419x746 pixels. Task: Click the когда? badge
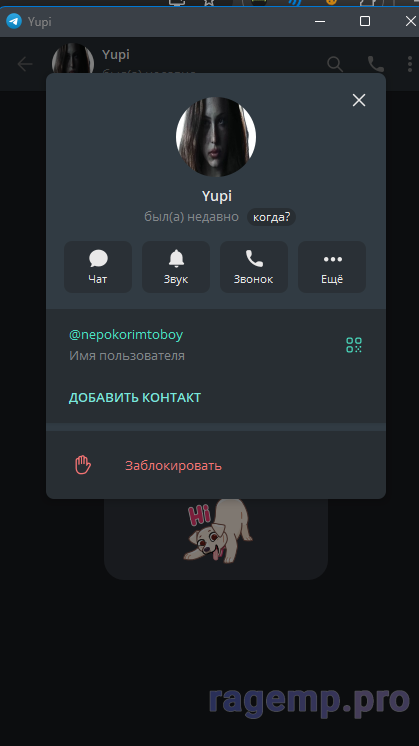click(272, 217)
